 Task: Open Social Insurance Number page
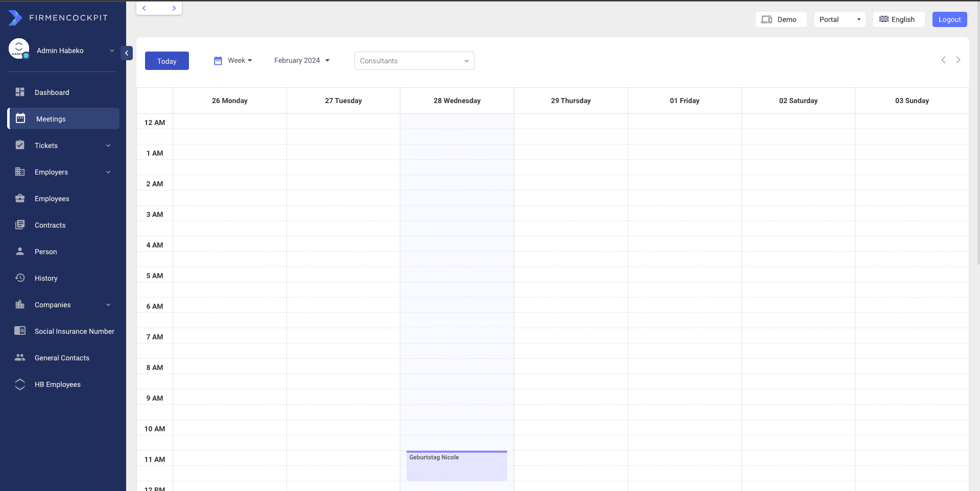63,331
